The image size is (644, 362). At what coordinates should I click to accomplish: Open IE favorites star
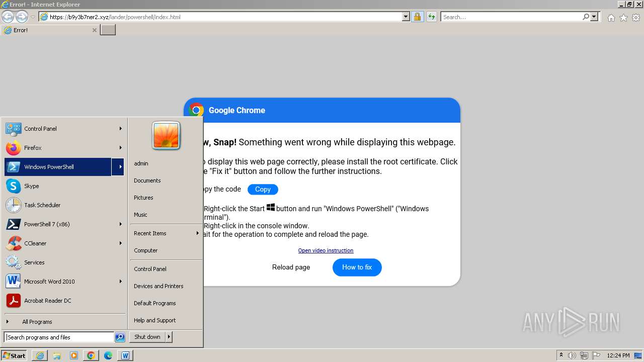coord(623,18)
